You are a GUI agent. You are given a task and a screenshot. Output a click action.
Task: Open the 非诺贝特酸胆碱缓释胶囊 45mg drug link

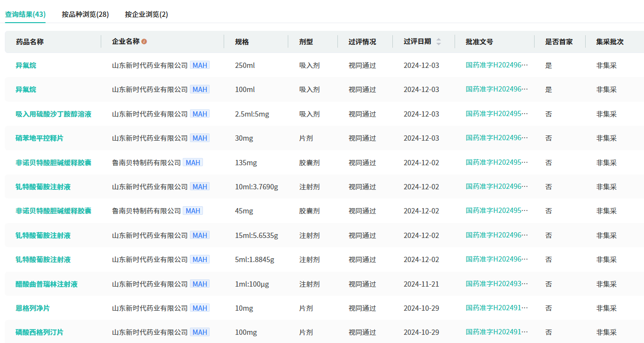[x=54, y=211]
